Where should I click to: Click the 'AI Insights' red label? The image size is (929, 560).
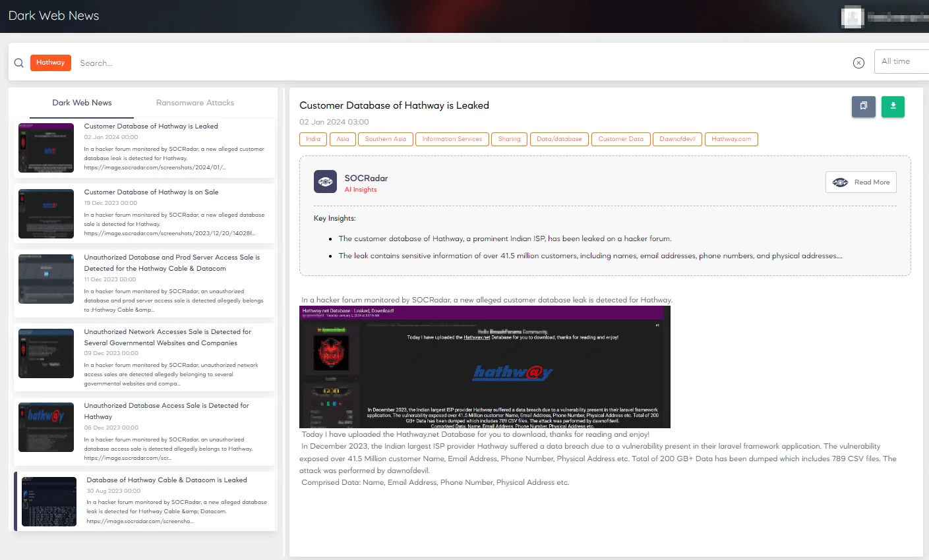pos(361,190)
